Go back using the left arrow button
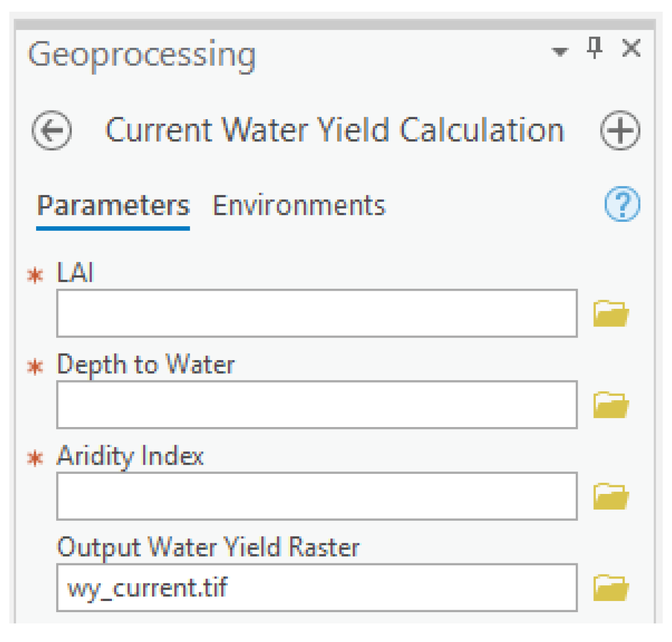This screenshot has height=642, width=672. click(52, 130)
